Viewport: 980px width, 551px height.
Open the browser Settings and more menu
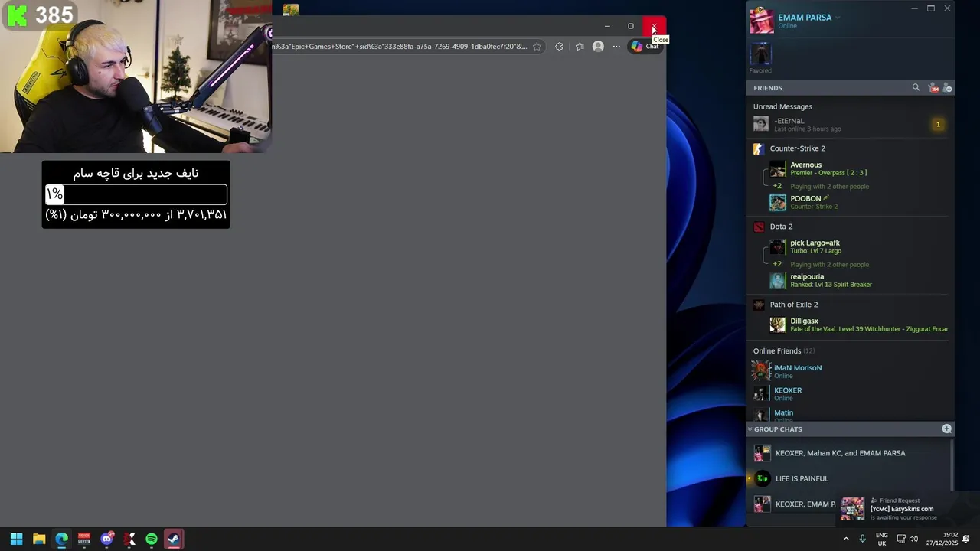616,47
